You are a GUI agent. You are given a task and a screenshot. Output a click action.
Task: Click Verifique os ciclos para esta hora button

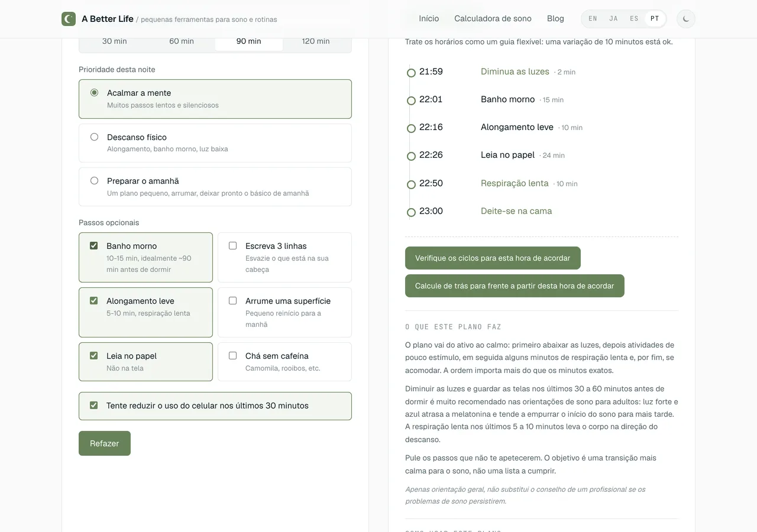[493, 258]
